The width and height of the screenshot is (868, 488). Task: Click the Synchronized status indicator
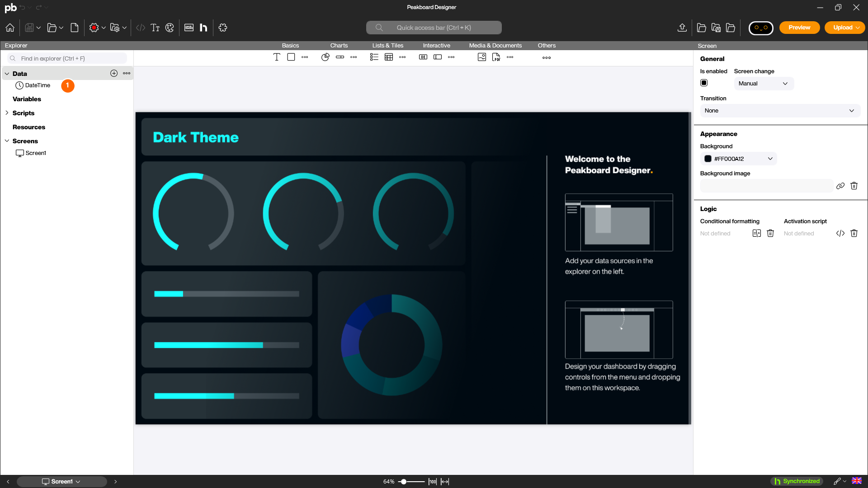tap(797, 481)
